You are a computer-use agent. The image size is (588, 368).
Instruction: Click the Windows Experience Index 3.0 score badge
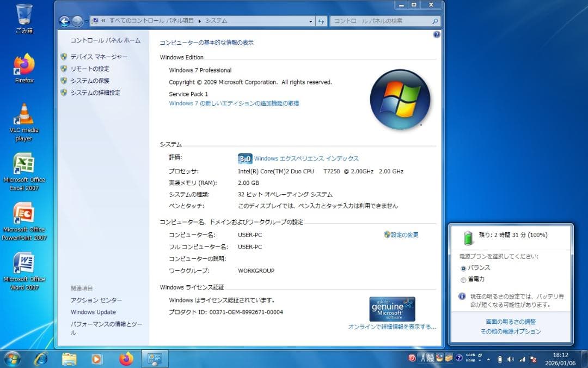click(x=245, y=159)
